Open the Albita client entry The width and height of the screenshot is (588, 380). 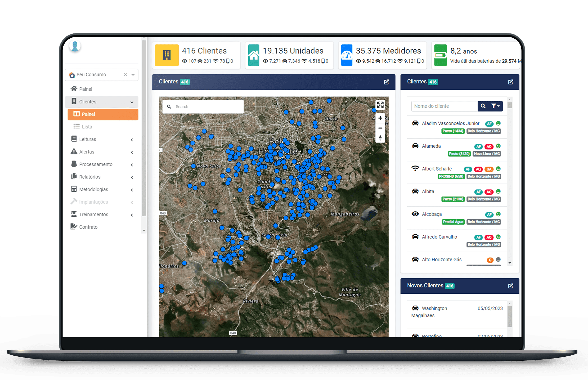[x=457, y=195]
